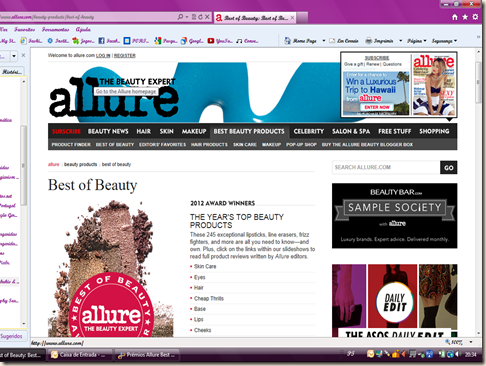Open a new blank tab
Viewport: 486px width, 366px height.
[302, 18]
